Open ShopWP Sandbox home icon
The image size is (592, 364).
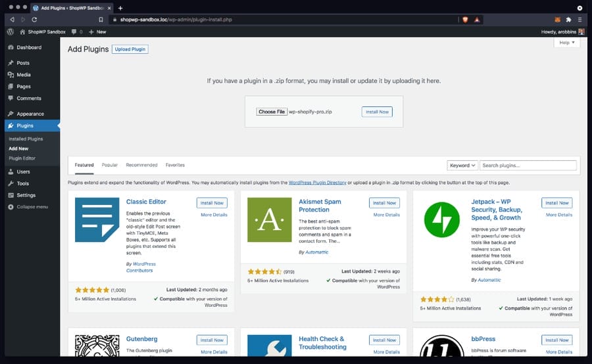(x=22, y=32)
